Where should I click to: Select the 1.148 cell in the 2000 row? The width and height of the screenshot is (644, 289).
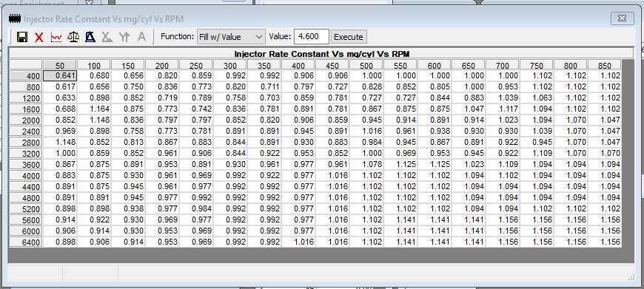[x=94, y=120]
